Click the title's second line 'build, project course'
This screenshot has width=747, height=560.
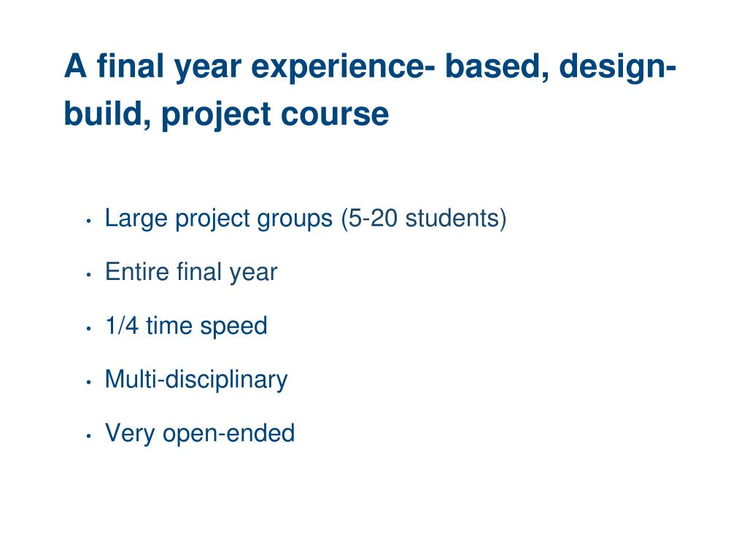[226, 114]
